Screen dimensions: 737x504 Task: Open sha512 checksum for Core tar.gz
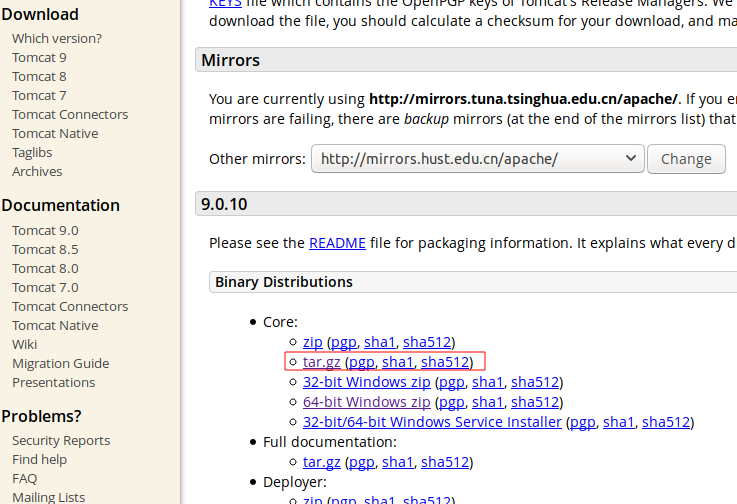[x=445, y=362]
